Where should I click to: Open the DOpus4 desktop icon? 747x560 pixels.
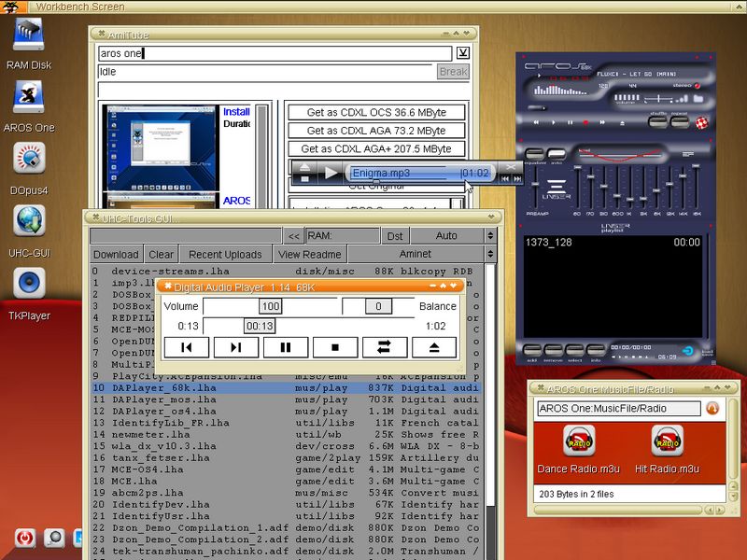[28, 159]
